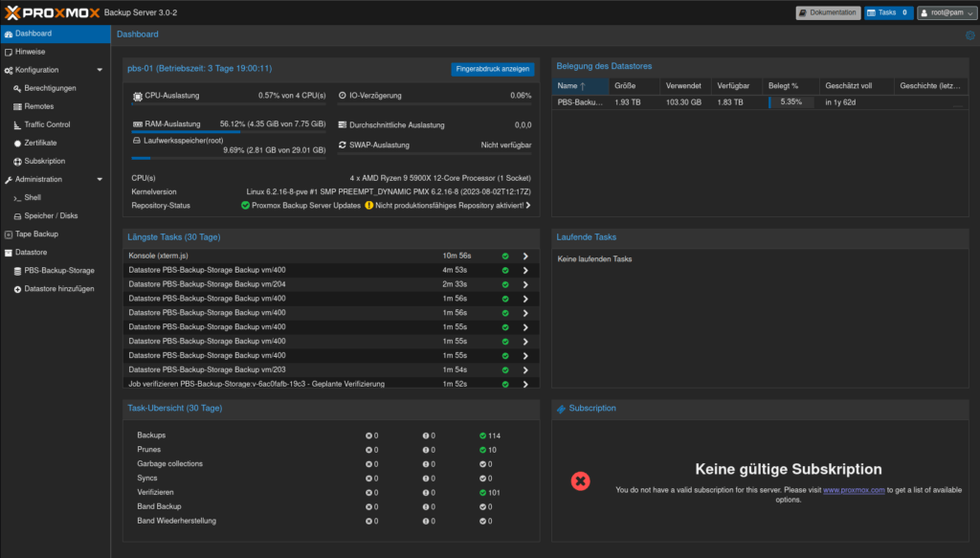The height and width of the screenshot is (558, 980).
Task: Click the Belegt % column header
Action: [x=791, y=85]
